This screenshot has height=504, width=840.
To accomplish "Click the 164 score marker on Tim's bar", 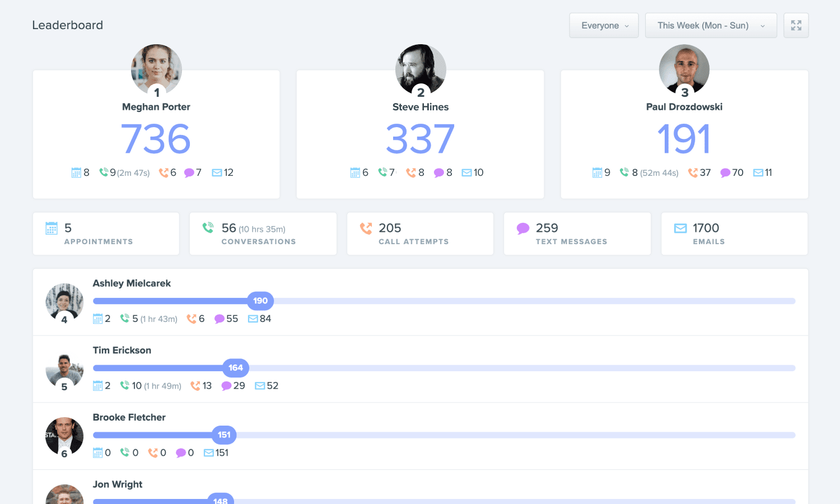I will click(x=236, y=368).
